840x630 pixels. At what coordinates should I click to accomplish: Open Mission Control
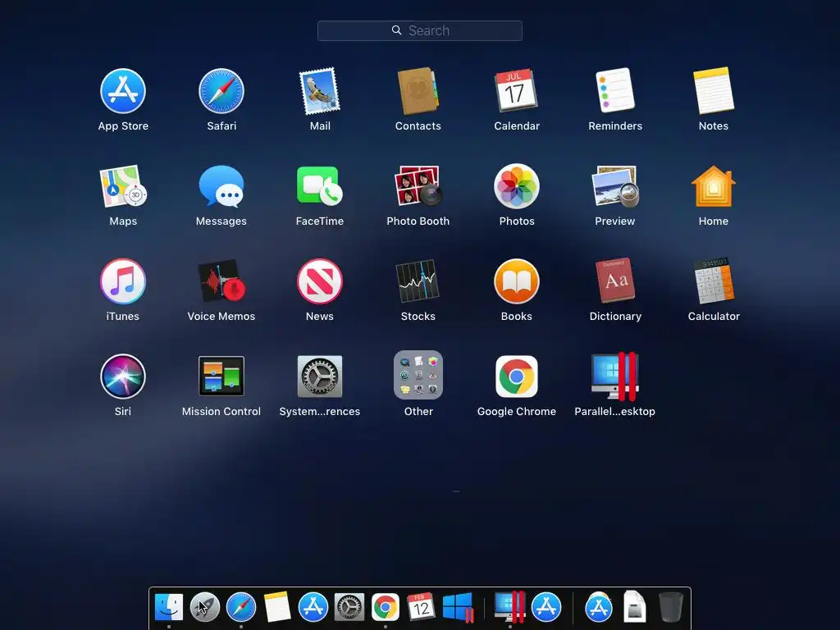(x=221, y=376)
